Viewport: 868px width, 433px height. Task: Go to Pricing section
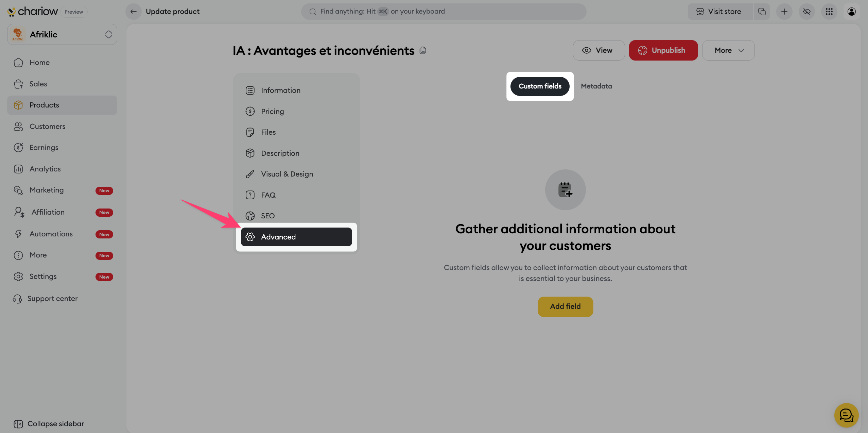coord(272,112)
